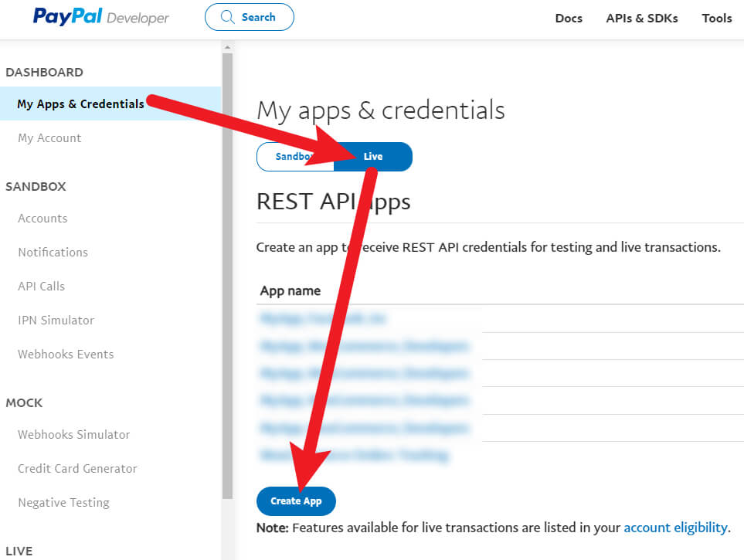
Task: Click the SANDBOX section heading
Action: click(x=36, y=186)
